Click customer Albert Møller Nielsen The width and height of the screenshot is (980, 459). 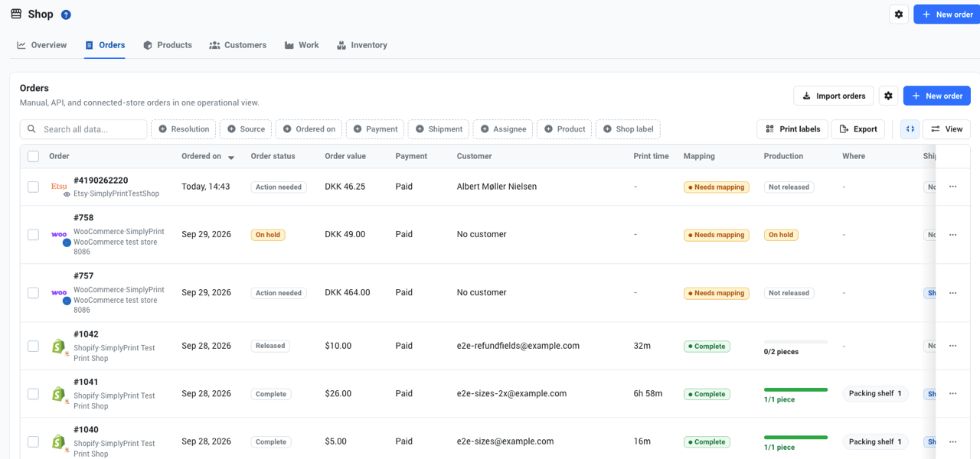pyautogui.click(x=497, y=187)
